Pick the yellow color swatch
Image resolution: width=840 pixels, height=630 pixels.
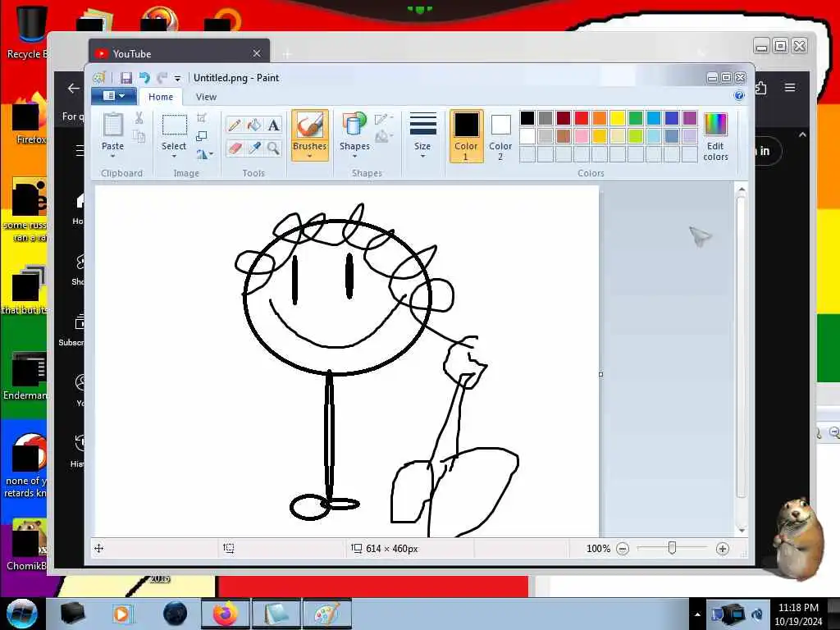click(617, 118)
